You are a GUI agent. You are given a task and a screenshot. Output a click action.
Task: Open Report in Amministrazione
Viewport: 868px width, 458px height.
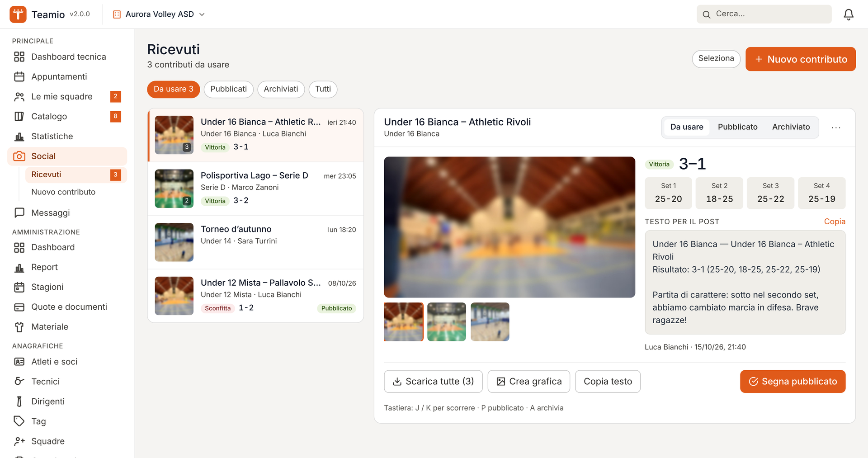tap(67, 267)
